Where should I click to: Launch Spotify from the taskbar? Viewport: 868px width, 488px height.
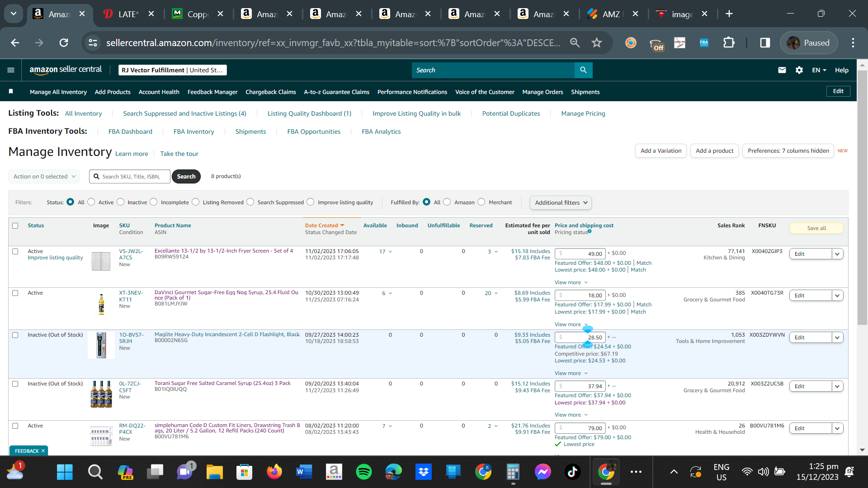(364, 472)
